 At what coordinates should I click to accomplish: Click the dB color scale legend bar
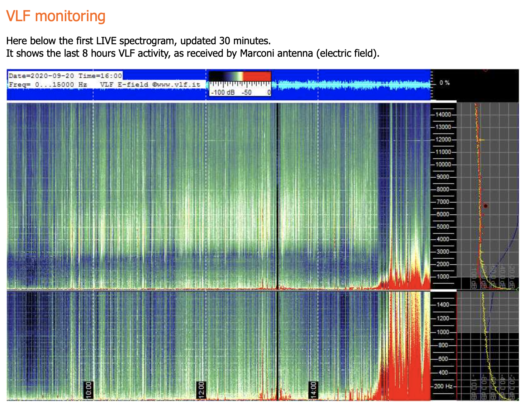(240, 76)
